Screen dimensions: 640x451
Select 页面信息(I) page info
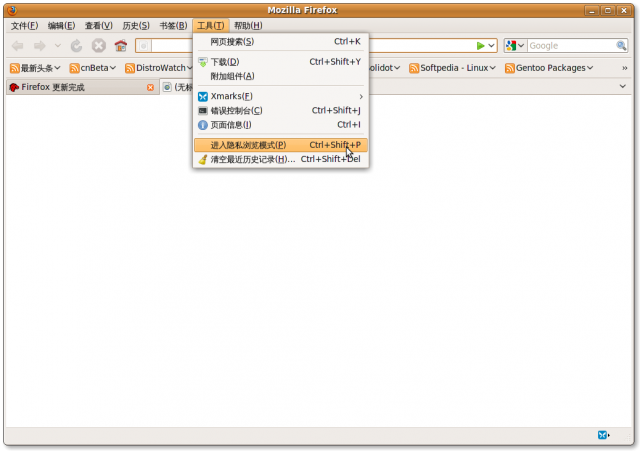click(x=281, y=125)
